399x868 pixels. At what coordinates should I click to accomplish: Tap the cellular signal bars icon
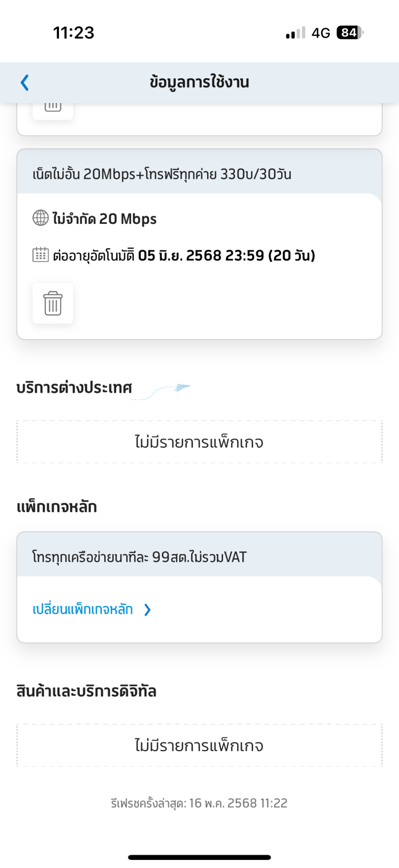pos(295,33)
